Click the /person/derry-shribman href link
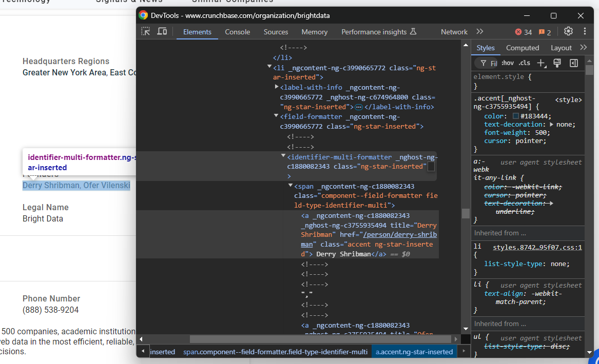599x364 pixels. pos(399,235)
